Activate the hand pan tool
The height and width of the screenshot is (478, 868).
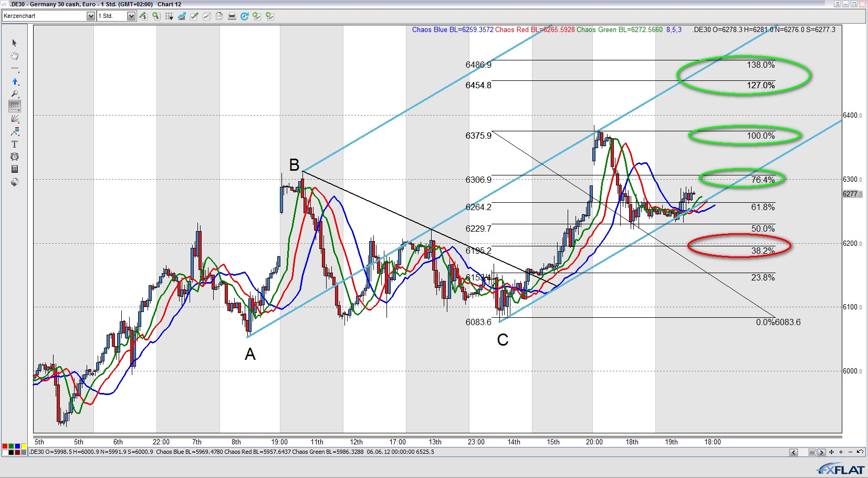[15, 56]
